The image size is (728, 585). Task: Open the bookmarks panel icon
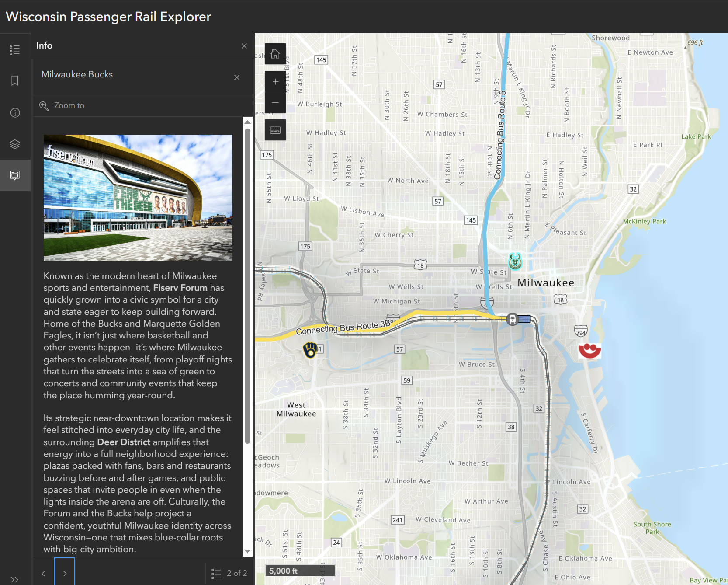(x=15, y=81)
